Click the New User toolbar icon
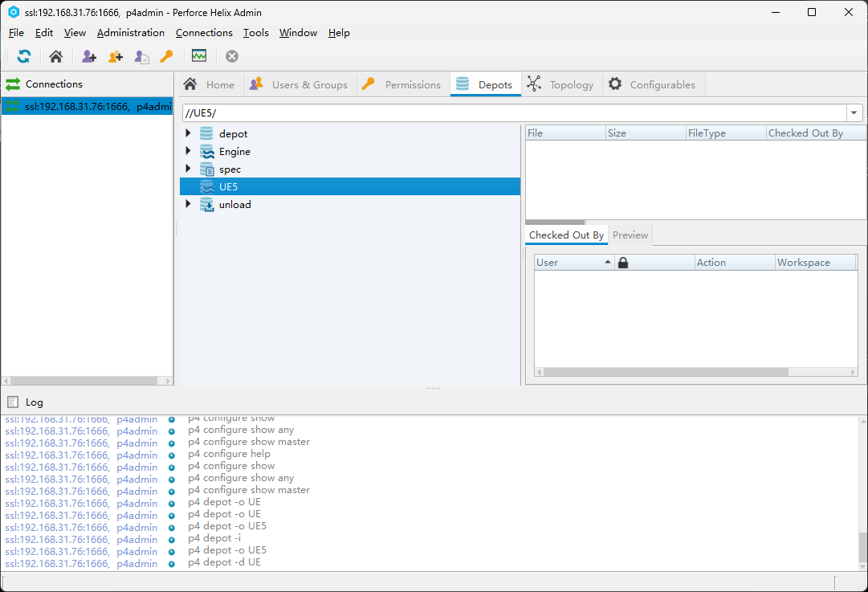 tap(89, 56)
